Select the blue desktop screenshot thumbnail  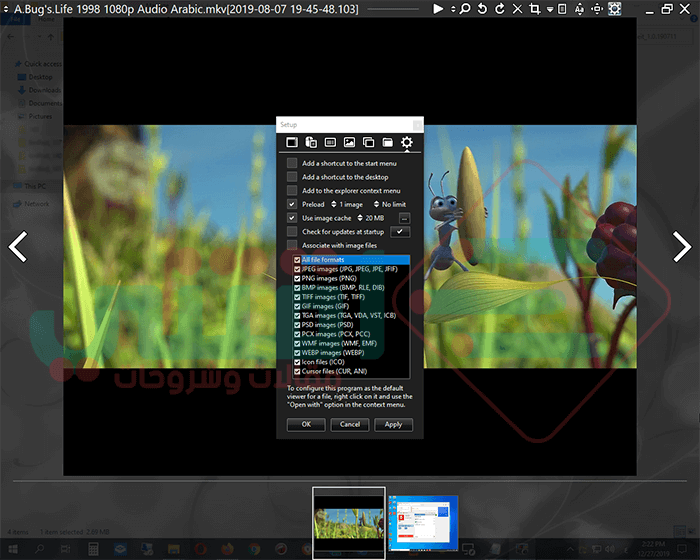(423, 523)
